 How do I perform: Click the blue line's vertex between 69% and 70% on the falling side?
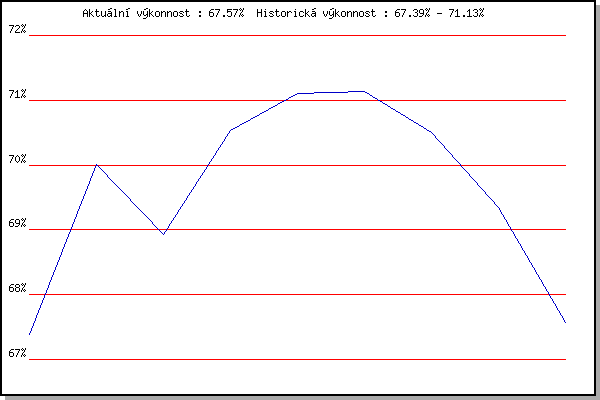pos(498,207)
